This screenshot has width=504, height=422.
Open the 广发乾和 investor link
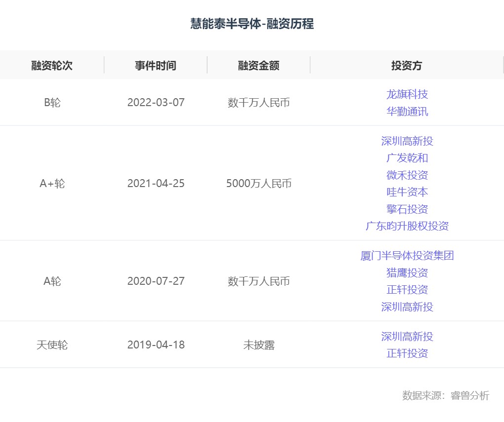pyautogui.click(x=407, y=158)
